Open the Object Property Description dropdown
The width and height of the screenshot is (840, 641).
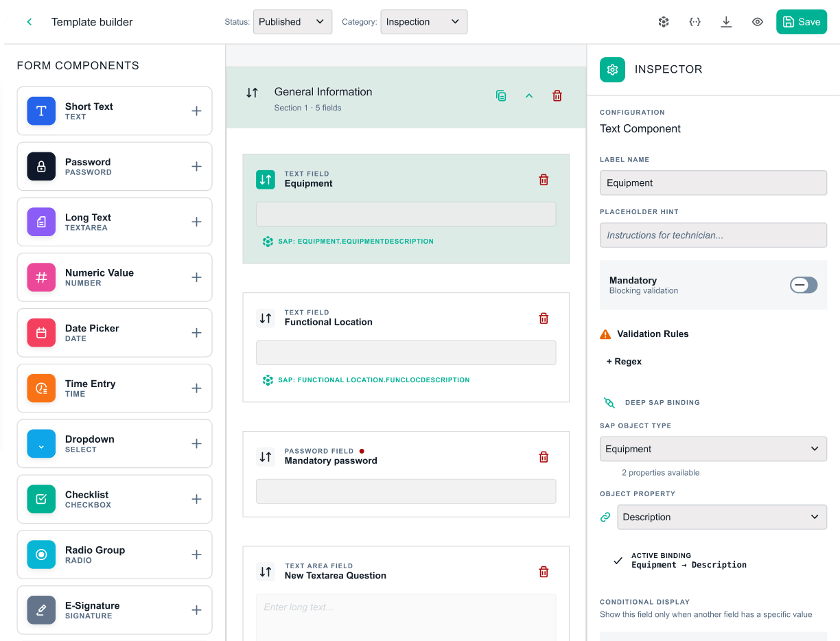point(722,517)
